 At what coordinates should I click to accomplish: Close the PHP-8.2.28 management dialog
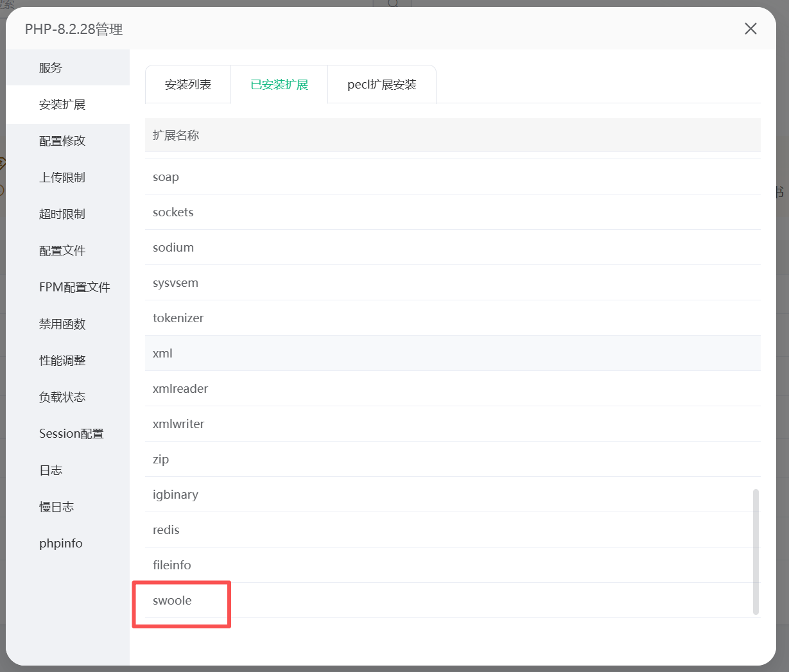[x=750, y=29]
